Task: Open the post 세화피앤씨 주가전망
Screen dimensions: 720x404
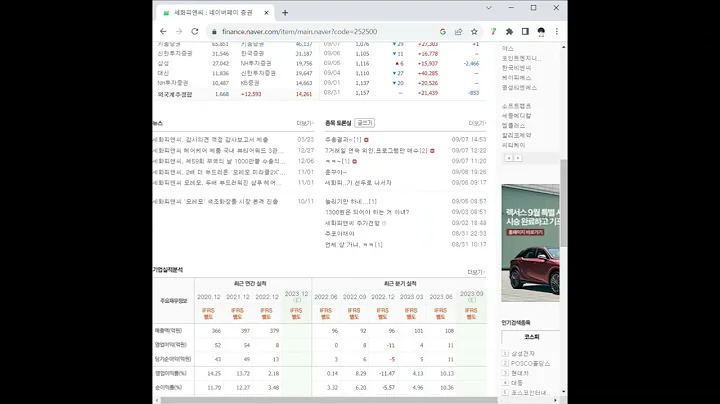Action: click(x=352, y=223)
